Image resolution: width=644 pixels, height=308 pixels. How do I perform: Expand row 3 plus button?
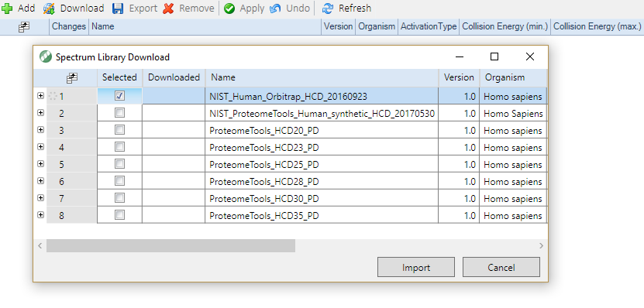click(40, 129)
